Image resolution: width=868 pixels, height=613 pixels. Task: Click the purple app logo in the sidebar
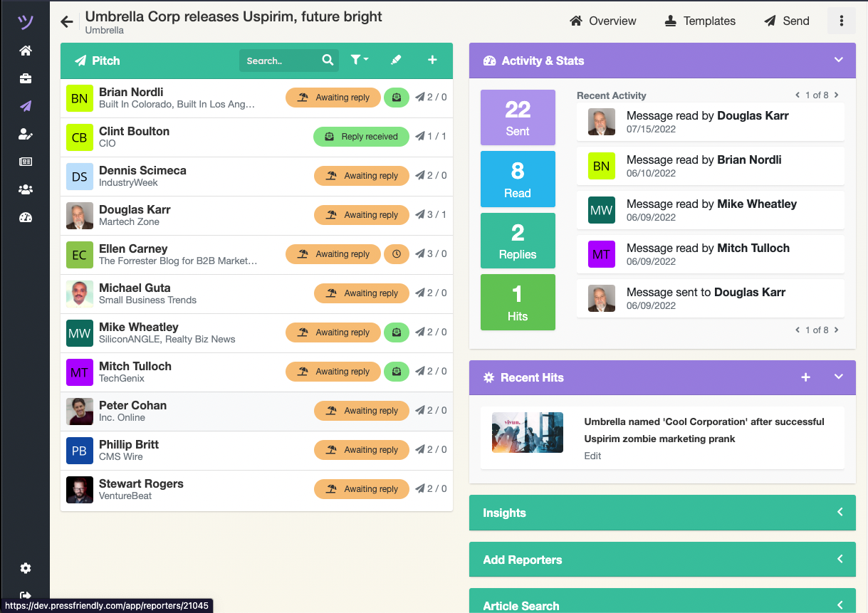[x=26, y=21]
